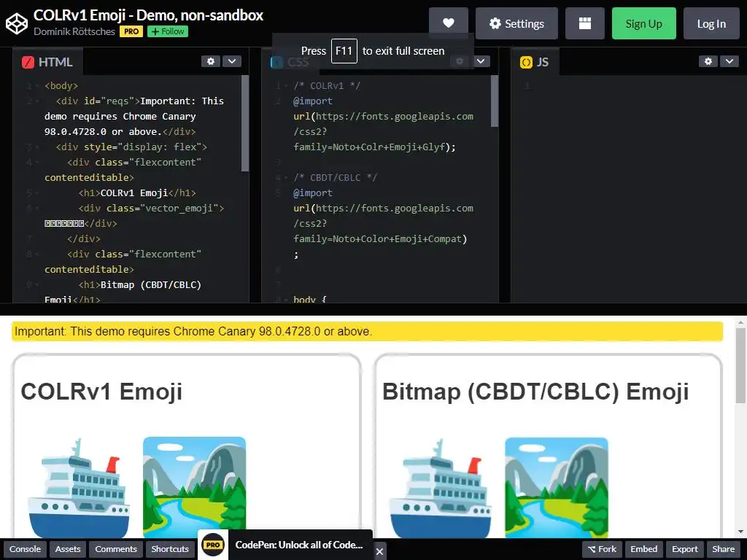The height and width of the screenshot is (560, 747).
Task: Click the bitmap national park emoji
Action: 557,488
